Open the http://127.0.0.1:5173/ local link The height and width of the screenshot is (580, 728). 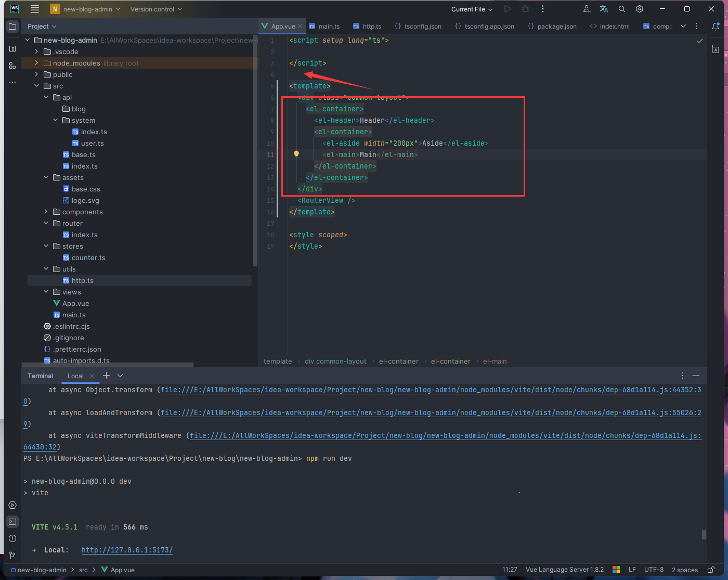(x=127, y=550)
